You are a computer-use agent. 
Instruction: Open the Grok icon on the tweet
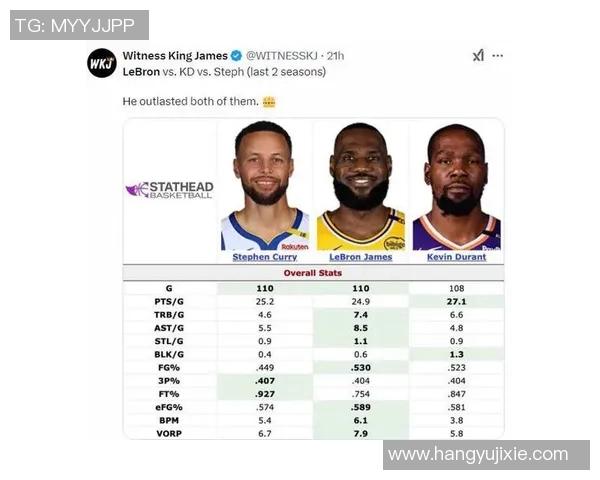pyautogui.click(x=478, y=56)
